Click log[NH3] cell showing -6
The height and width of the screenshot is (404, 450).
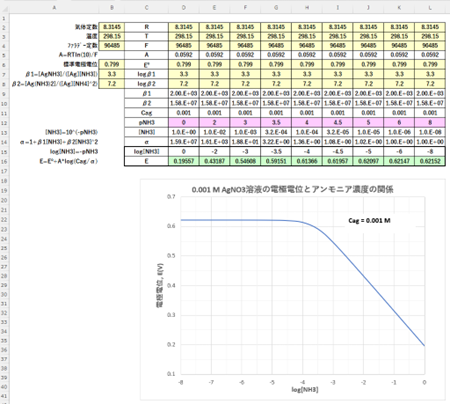[x=399, y=152]
